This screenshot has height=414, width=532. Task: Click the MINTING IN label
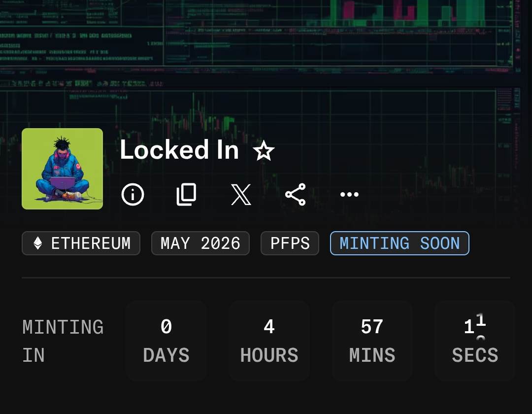tap(63, 341)
